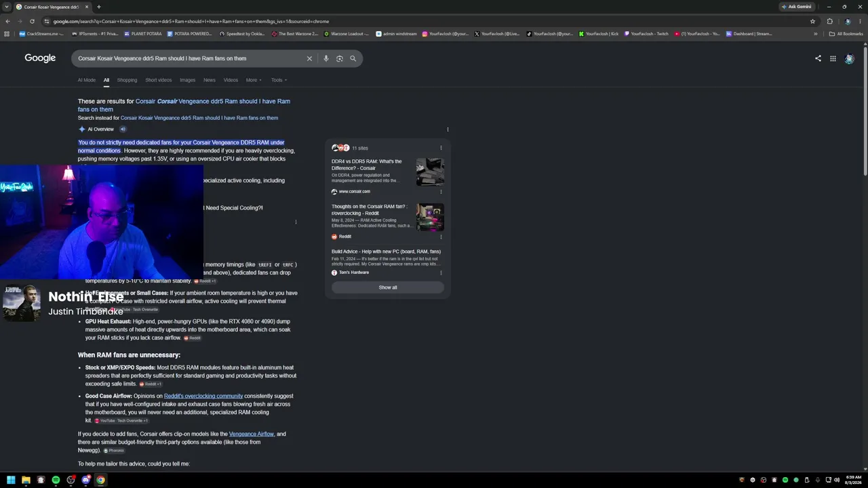The image size is (868, 488).
Task: Open the Windows Start menu
Action: [11, 480]
